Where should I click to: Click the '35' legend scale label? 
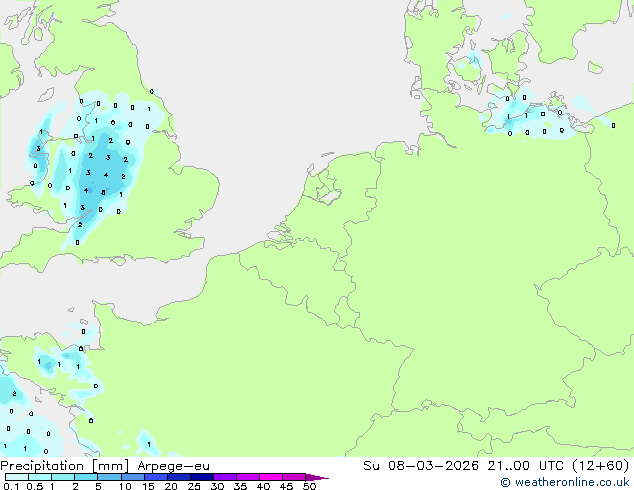240,486
